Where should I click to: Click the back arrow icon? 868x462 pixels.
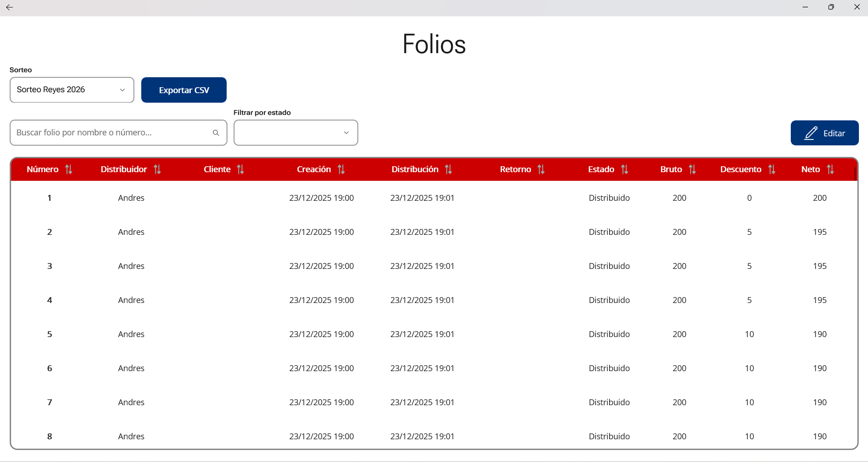(x=9, y=7)
